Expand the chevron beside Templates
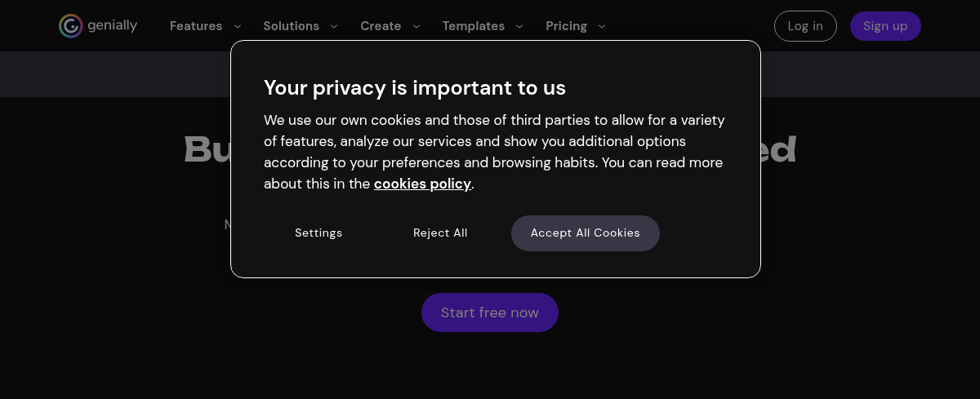 pos(519,26)
